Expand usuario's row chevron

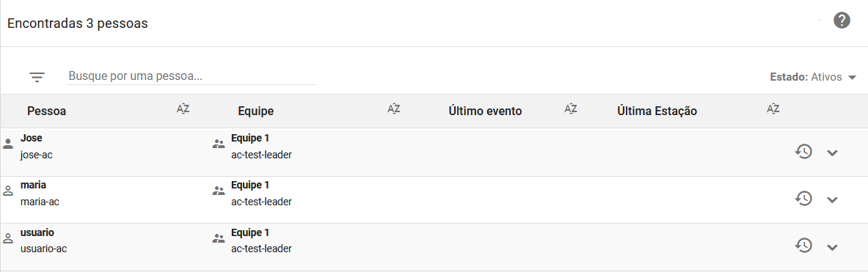(x=832, y=246)
